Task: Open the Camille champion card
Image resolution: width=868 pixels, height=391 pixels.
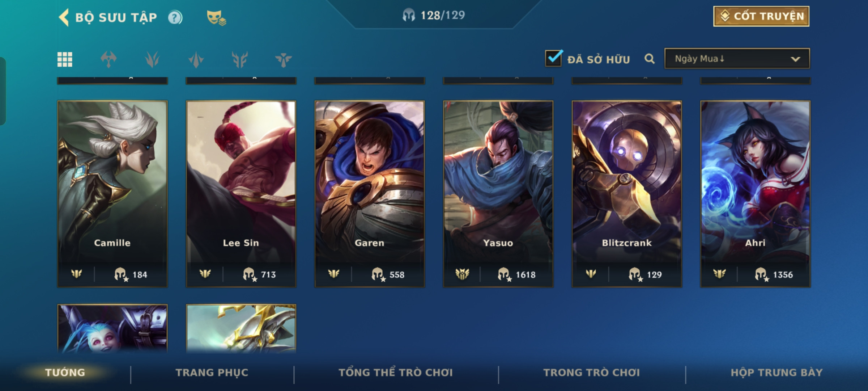Action: point(112,194)
